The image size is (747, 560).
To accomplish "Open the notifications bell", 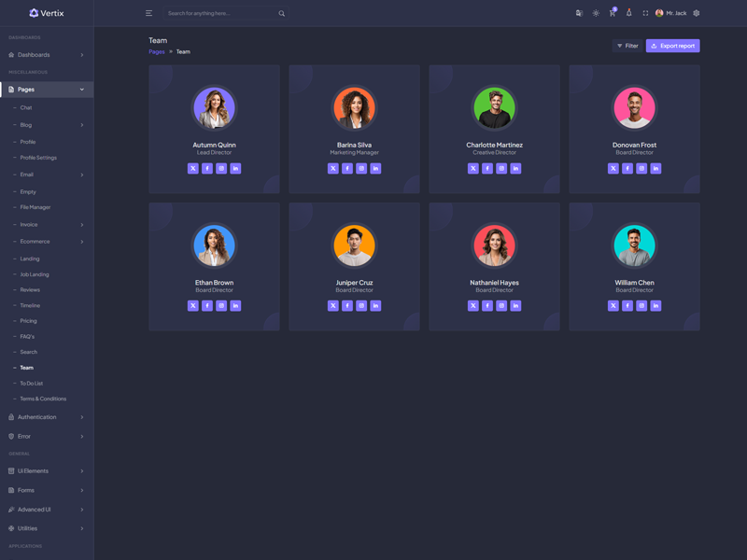I will (x=628, y=13).
